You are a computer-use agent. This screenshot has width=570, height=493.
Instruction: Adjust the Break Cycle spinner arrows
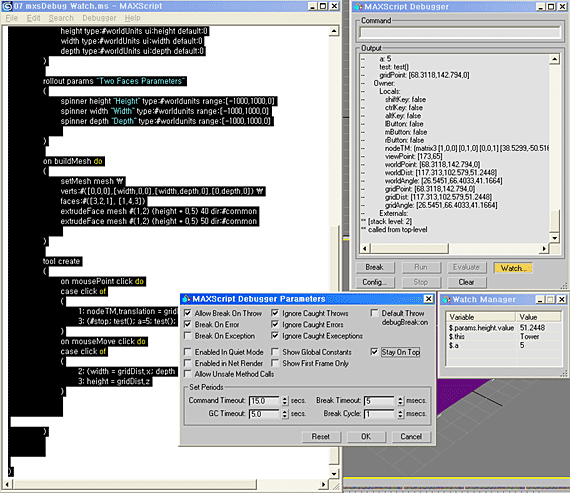(x=400, y=414)
